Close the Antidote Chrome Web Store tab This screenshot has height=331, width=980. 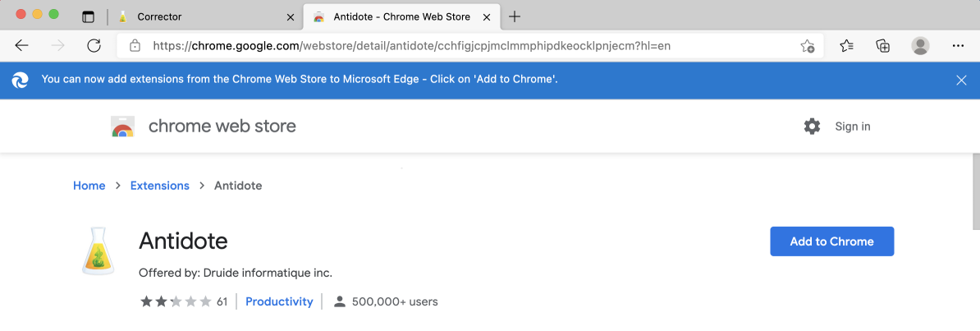coord(488,17)
